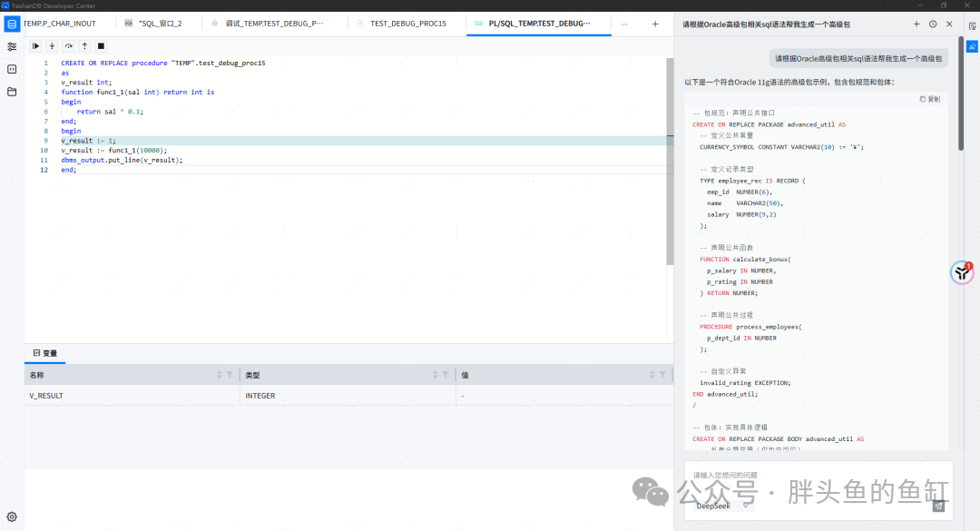Screen dimensions: 980x531
Task: Select the PL/SQL_TEMP.TEST_DEBUG… tab
Action: [x=539, y=24]
